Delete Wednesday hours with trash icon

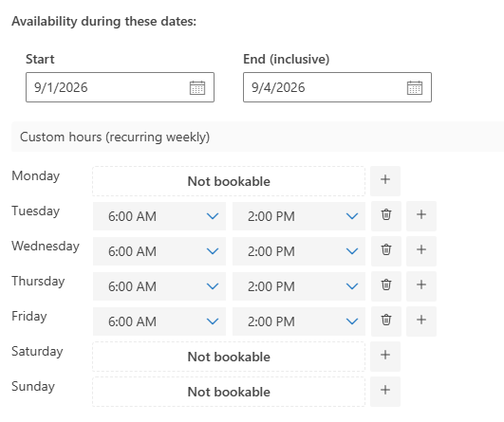coord(386,251)
